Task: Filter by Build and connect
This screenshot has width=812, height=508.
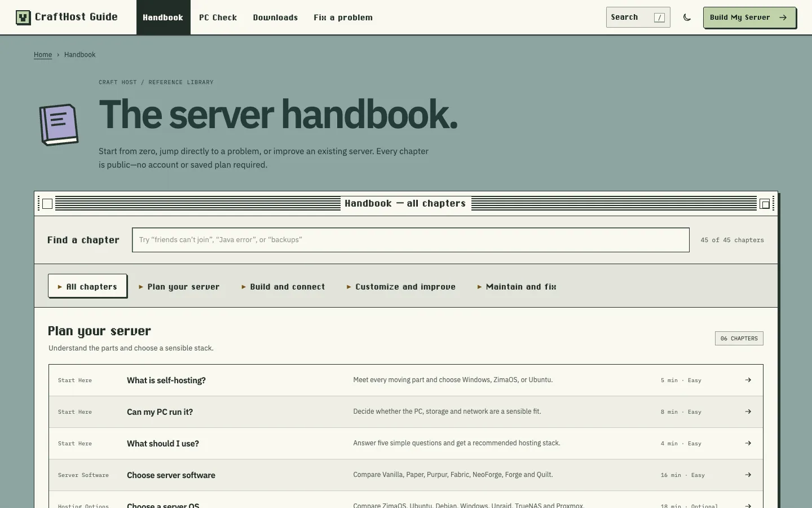Action: pos(283,287)
